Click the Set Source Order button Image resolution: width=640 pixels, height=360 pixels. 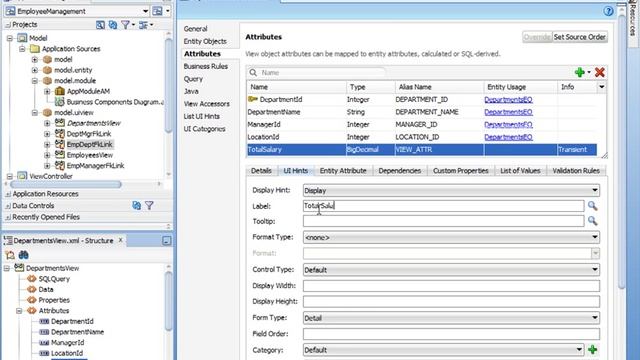[x=579, y=37]
